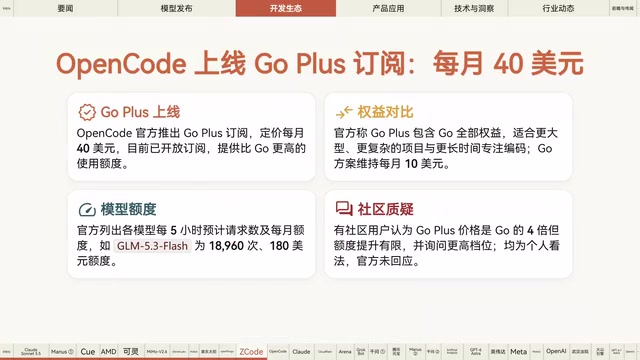Jump to Claude Sonnet 5.5 in bottom bar
This screenshot has height=360, width=640.
pyautogui.click(x=31, y=351)
